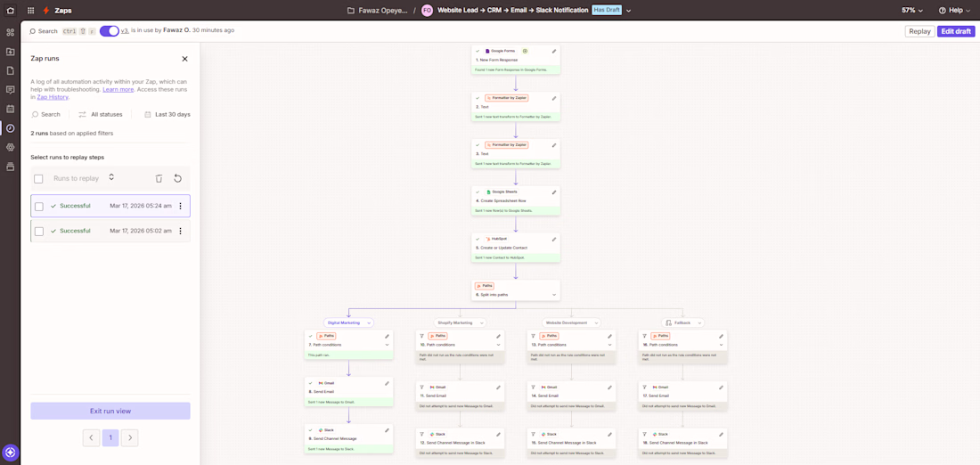Open the All statuses filter
The height and width of the screenshot is (465, 980).
click(100, 114)
